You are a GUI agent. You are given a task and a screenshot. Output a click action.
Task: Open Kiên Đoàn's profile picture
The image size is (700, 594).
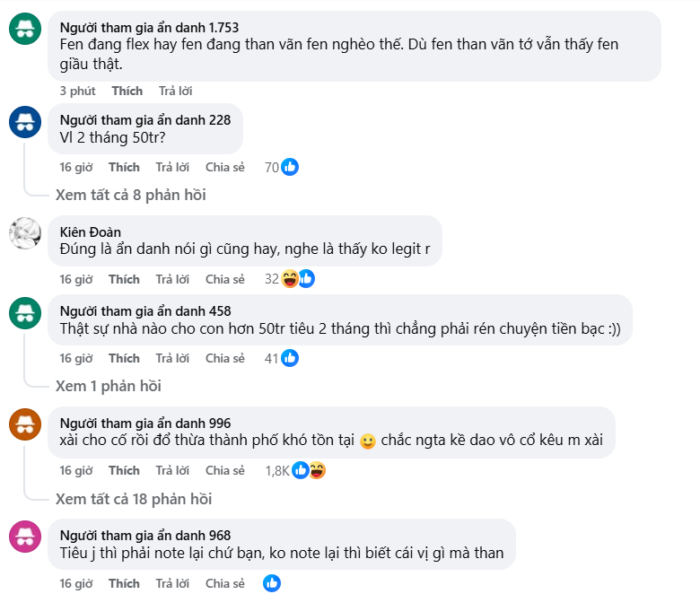[24, 233]
